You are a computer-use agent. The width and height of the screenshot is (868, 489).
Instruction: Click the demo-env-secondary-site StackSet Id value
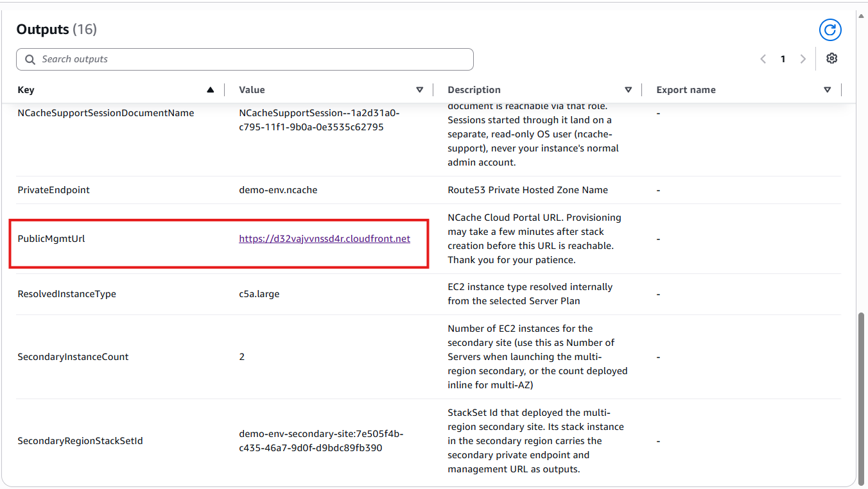pyautogui.click(x=321, y=441)
